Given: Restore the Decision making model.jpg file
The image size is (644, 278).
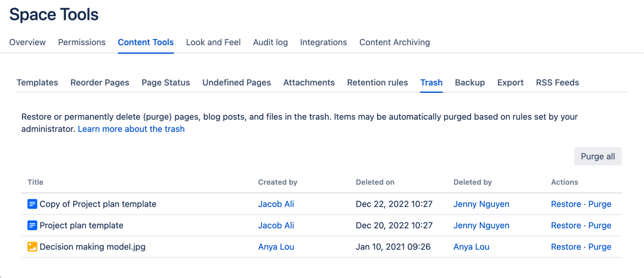Looking at the screenshot, I should [x=565, y=247].
